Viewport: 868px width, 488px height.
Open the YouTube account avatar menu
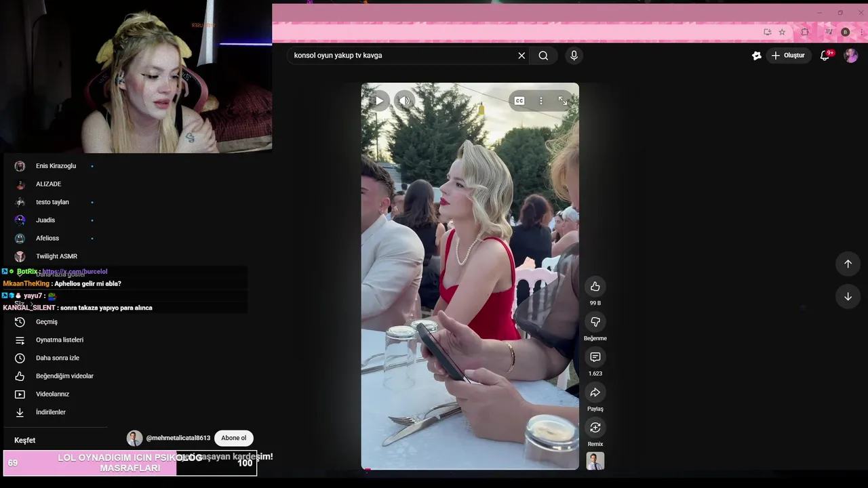coord(850,56)
